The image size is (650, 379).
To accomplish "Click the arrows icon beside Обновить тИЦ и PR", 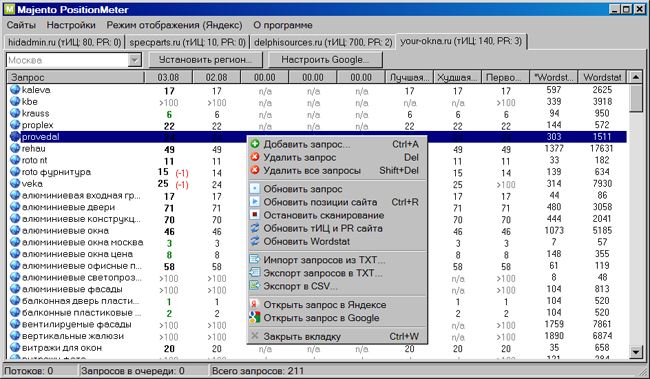I will click(255, 228).
